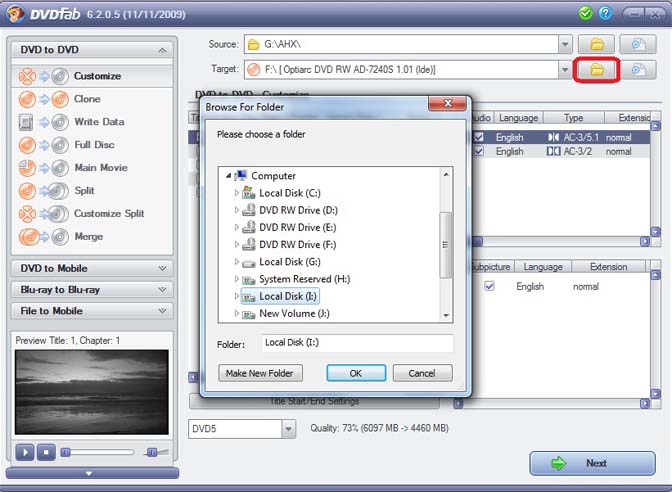The width and height of the screenshot is (672, 492).
Task: Click the Next button
Action: tap(592, 463)
